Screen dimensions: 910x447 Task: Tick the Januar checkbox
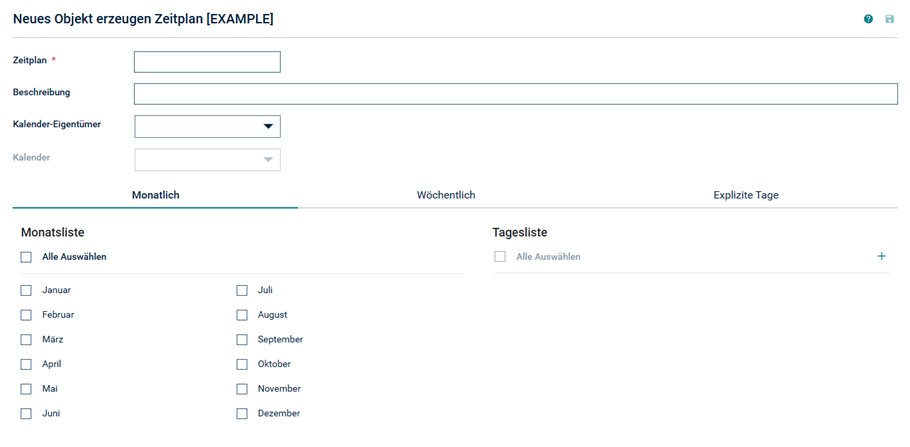pos(26,290)
